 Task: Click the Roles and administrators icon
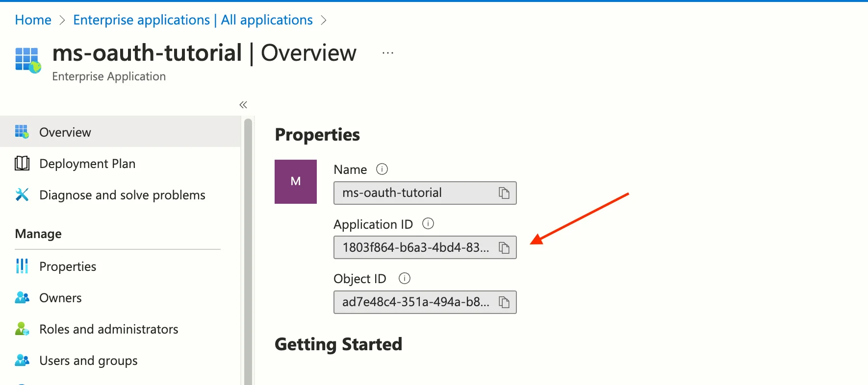click(x=22, y=329)
